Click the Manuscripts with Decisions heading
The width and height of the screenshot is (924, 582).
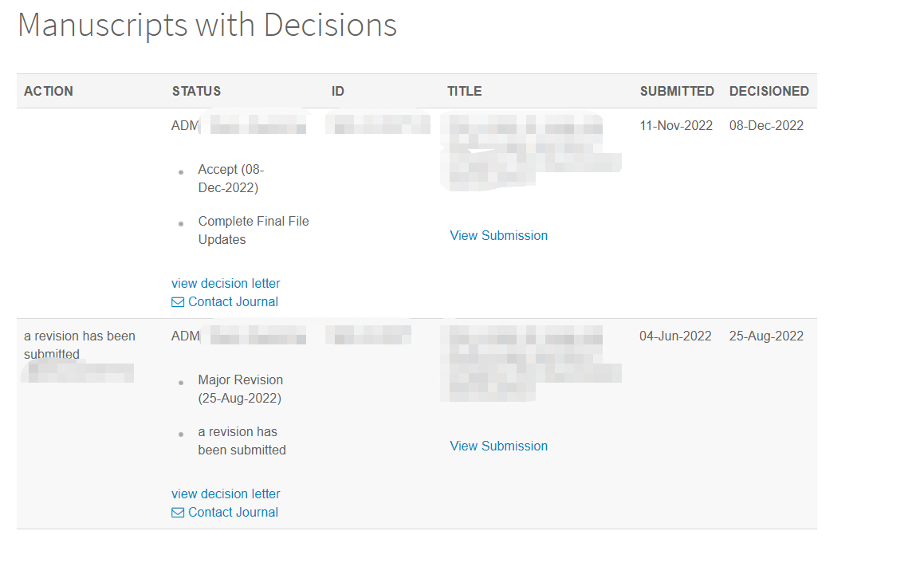click(207, 26)
